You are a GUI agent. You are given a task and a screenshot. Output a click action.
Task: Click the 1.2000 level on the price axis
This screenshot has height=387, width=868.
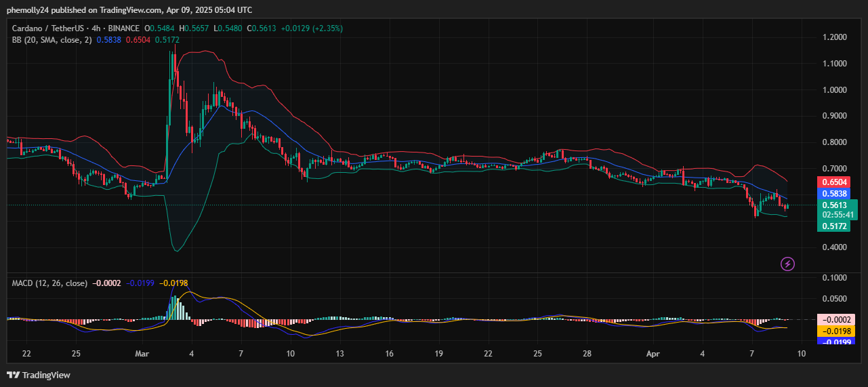833,37
